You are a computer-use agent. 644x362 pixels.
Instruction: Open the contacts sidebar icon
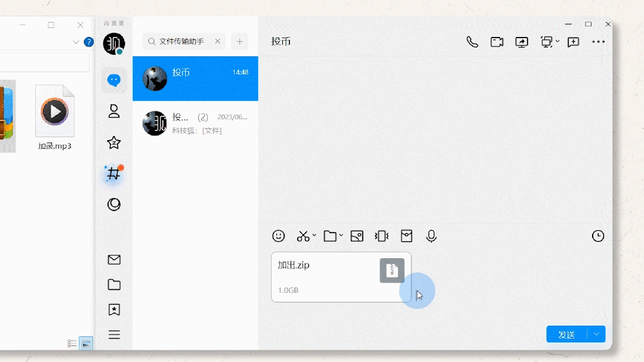(114, 112)
